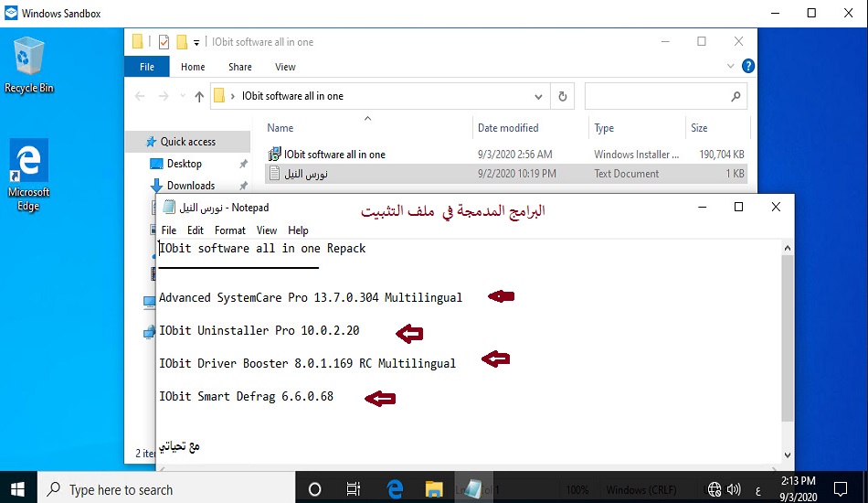Open the Microsoft Edge desktop shortcut
This screenshot has width=868, height=503.
[x=28, y=175]
